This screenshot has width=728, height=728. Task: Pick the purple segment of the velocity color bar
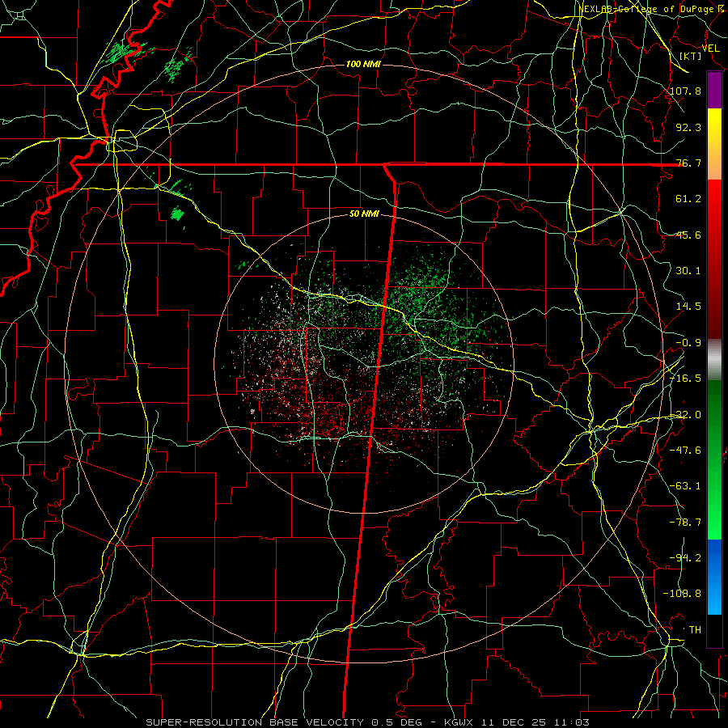714,90
